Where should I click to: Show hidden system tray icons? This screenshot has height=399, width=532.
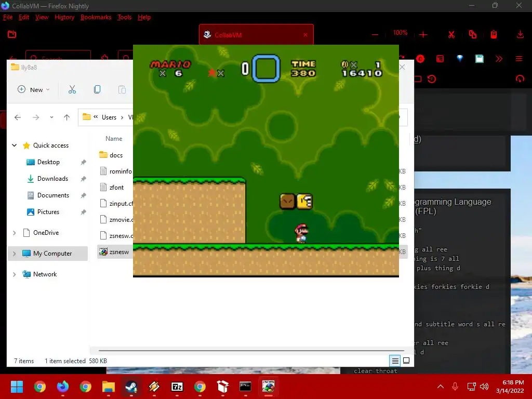pos(441,387)
